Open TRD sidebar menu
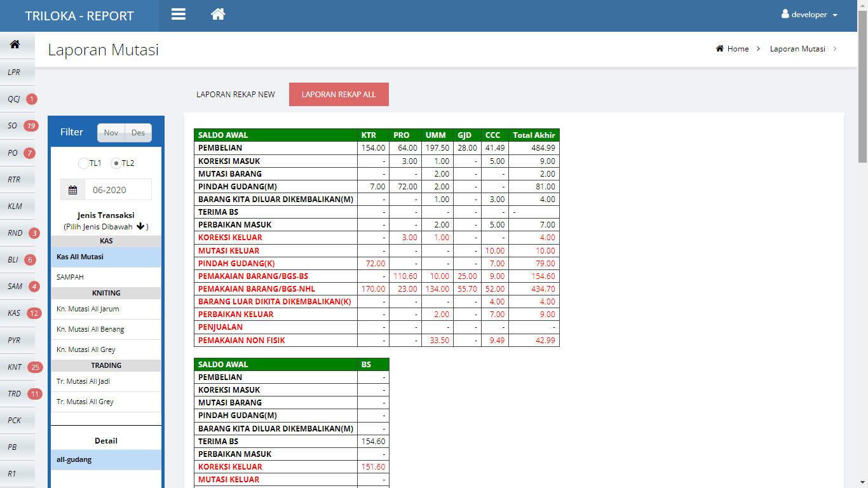 (17, 394)
